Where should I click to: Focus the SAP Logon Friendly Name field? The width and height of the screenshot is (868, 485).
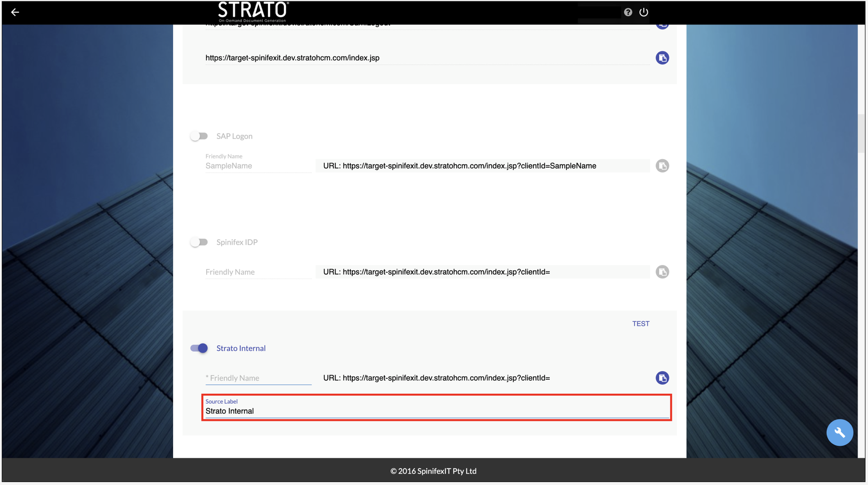coord(258,166)
